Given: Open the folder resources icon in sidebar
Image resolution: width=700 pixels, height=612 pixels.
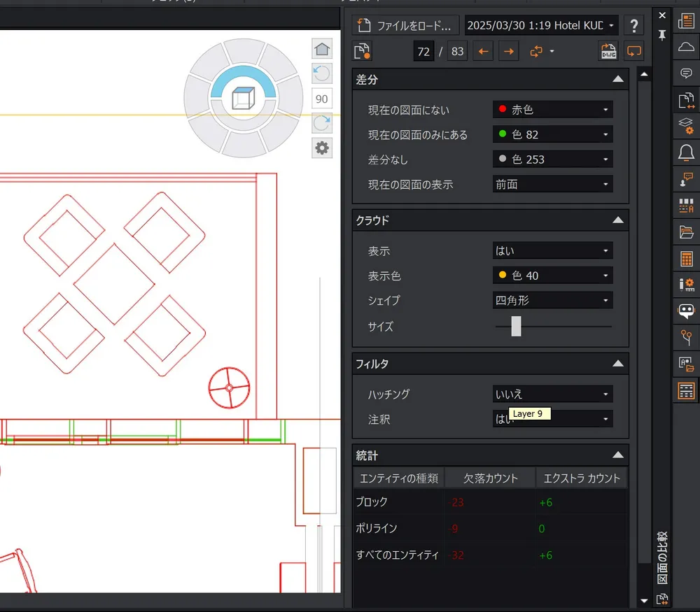Looking at the screenshot, I should point(686,232).
